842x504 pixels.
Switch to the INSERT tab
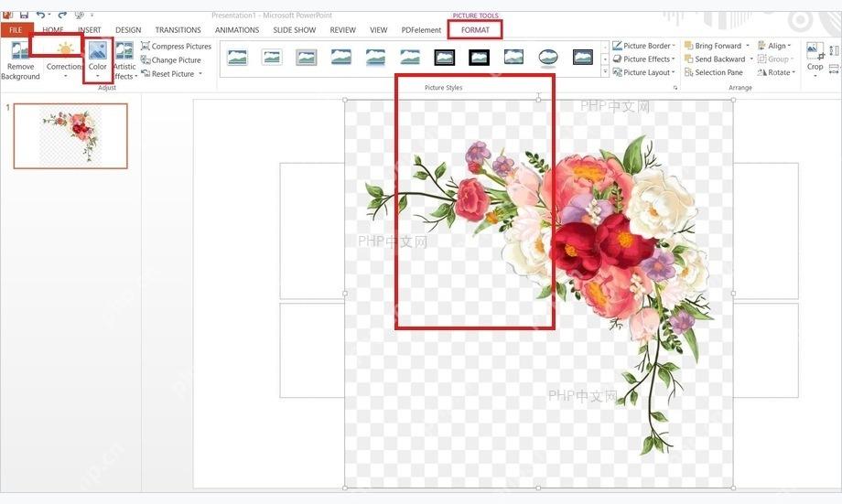pyautogui.click(x=89, y=30)
